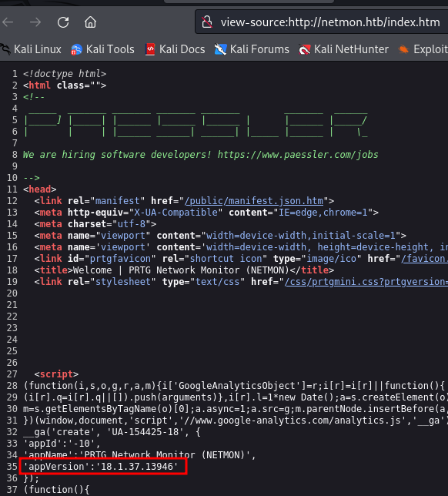
Task: Click the hiring software developers comment text
Action: 200,155
